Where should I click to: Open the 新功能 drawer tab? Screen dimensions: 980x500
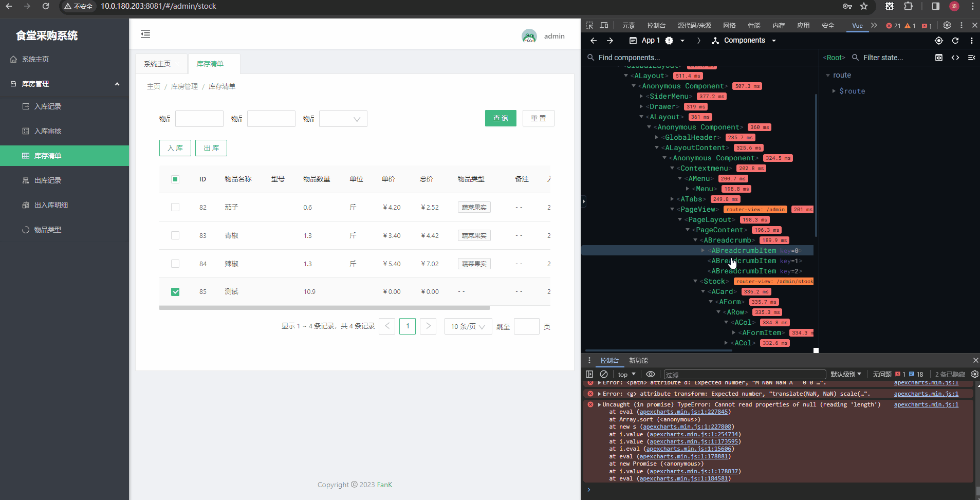[638, 360]
